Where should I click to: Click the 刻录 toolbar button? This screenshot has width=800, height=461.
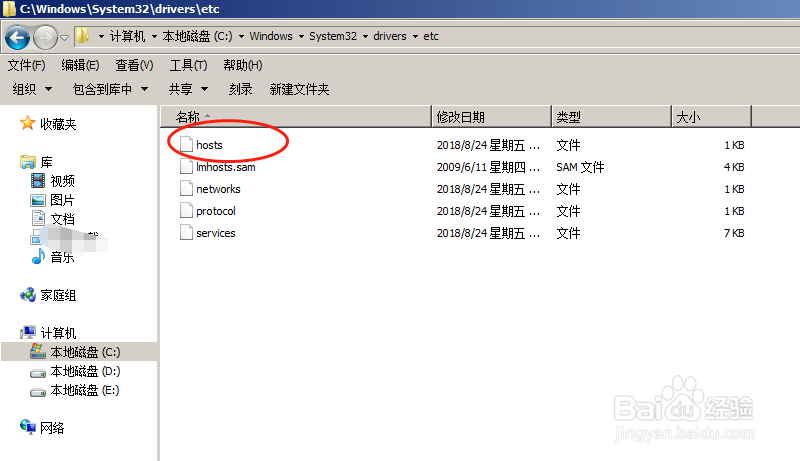tap(240, 89)
